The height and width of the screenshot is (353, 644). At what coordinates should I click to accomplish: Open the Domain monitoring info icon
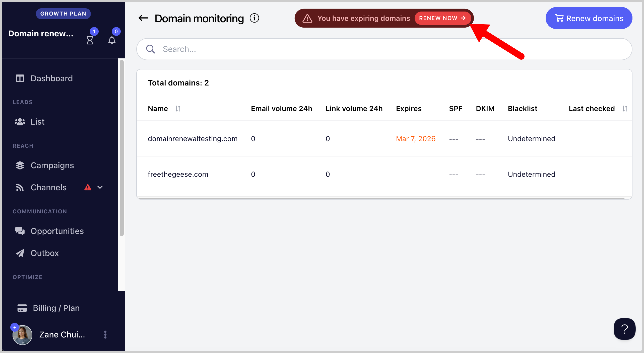point(254,18)
